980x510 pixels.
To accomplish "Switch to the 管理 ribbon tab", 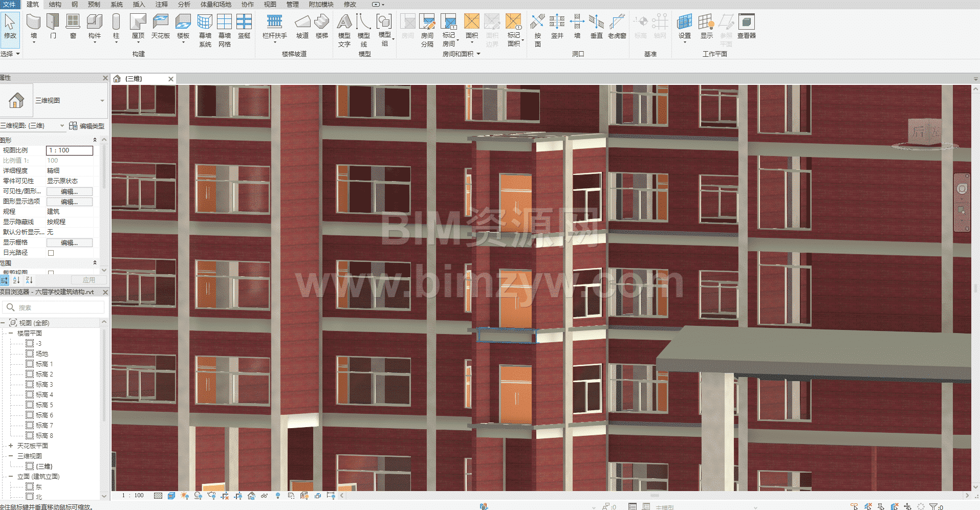I will (x=292, y=4).
